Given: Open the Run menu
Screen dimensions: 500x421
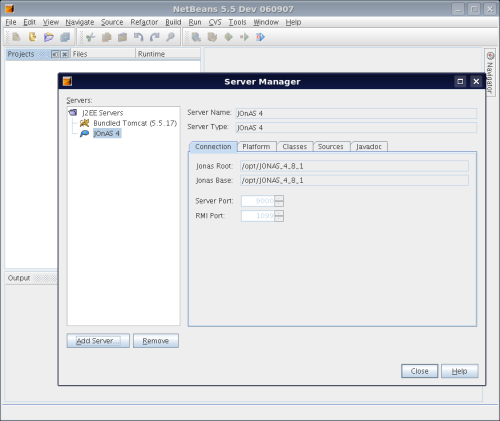Looking at the screenshot, I should click(195, 22).
